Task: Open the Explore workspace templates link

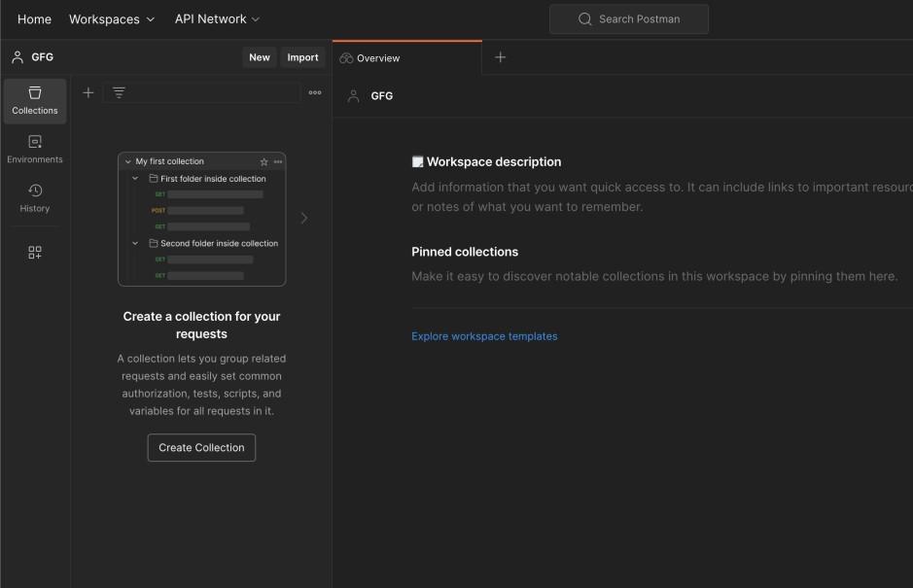Action: (x=484, y=336)
